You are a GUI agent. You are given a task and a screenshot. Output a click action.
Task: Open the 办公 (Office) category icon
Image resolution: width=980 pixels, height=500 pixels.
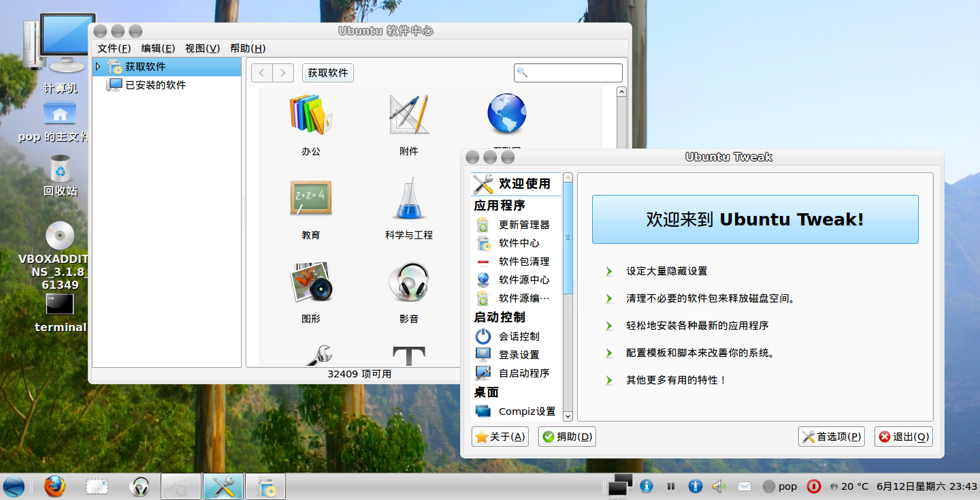point(311,114)
